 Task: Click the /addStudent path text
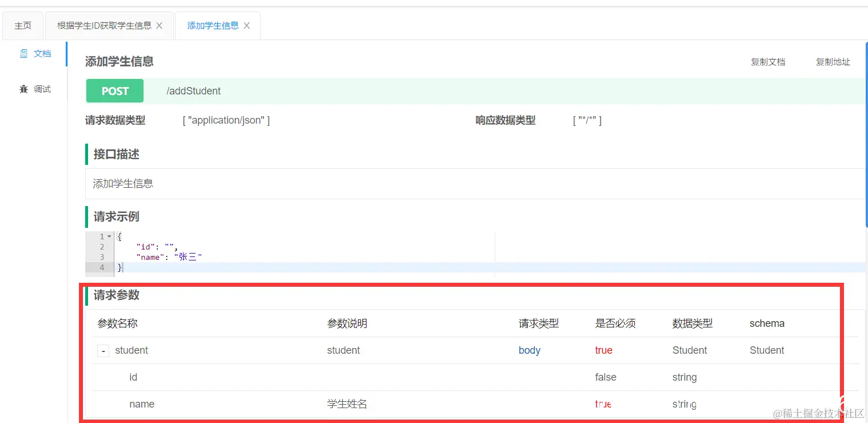tap(194, 91)
